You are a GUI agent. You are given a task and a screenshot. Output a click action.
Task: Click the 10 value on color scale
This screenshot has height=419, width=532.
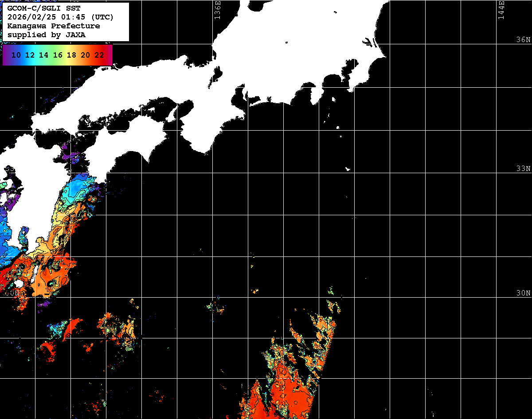[x=16, y=55]
